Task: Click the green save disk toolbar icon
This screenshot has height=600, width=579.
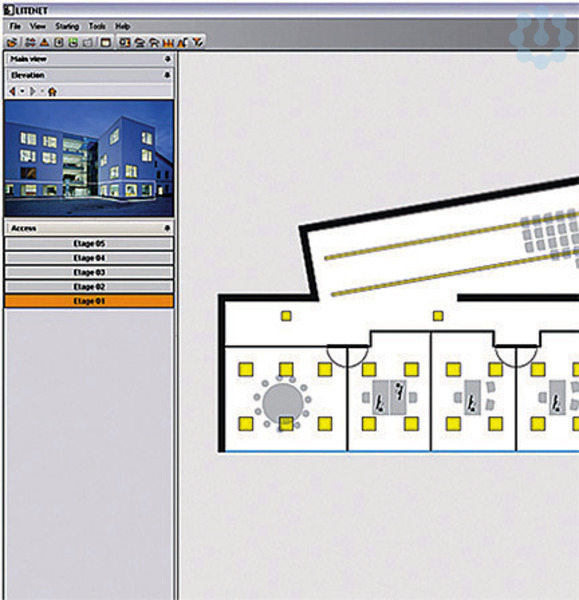Action: tap(73, 42)
